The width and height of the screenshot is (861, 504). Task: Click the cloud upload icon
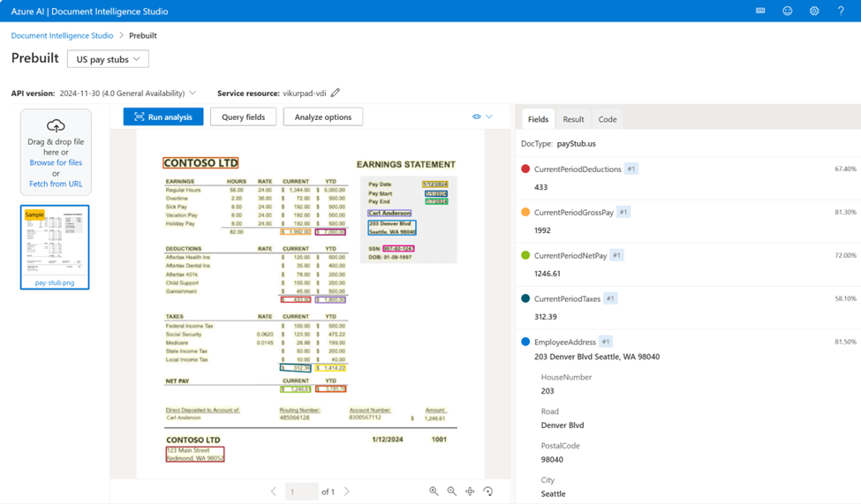pos(56,125)
